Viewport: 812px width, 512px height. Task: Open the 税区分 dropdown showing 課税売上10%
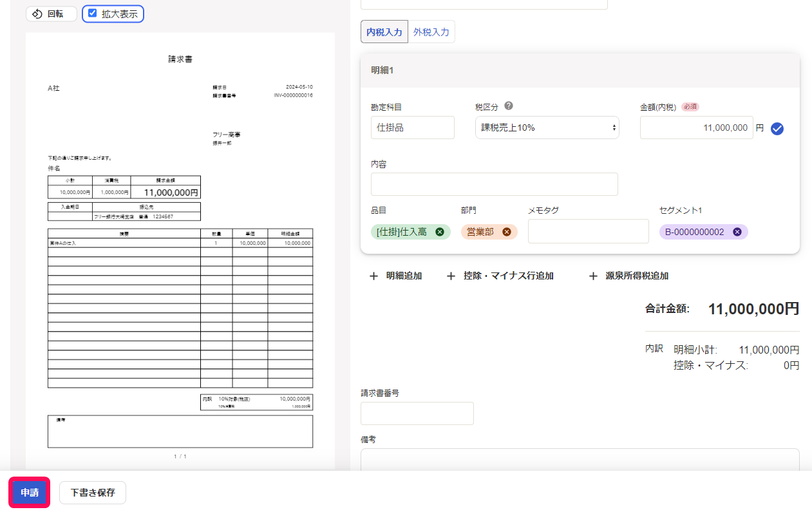[x=547, y=128]
